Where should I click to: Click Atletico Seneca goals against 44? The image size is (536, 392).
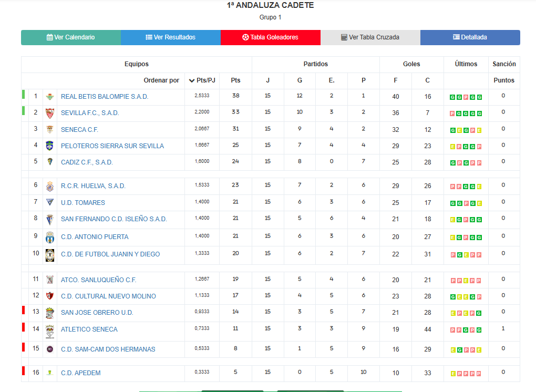point(428,329)
